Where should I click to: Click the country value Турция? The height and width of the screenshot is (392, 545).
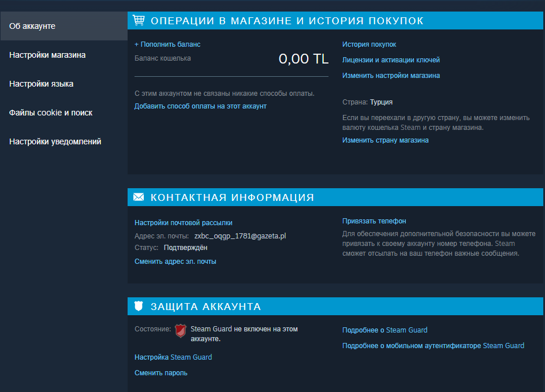click(381, 102)
